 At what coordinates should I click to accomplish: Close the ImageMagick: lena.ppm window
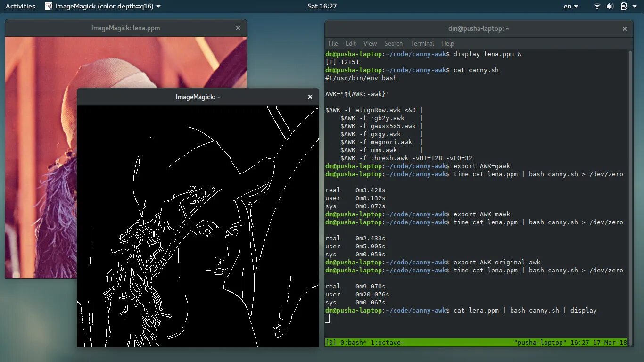tap(238, 28)
